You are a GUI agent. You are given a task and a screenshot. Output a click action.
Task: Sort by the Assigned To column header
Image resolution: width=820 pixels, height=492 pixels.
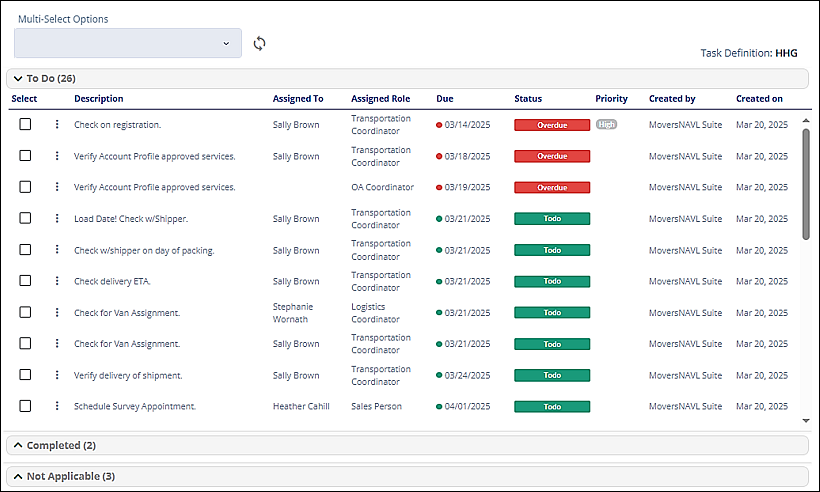[298, 99]
